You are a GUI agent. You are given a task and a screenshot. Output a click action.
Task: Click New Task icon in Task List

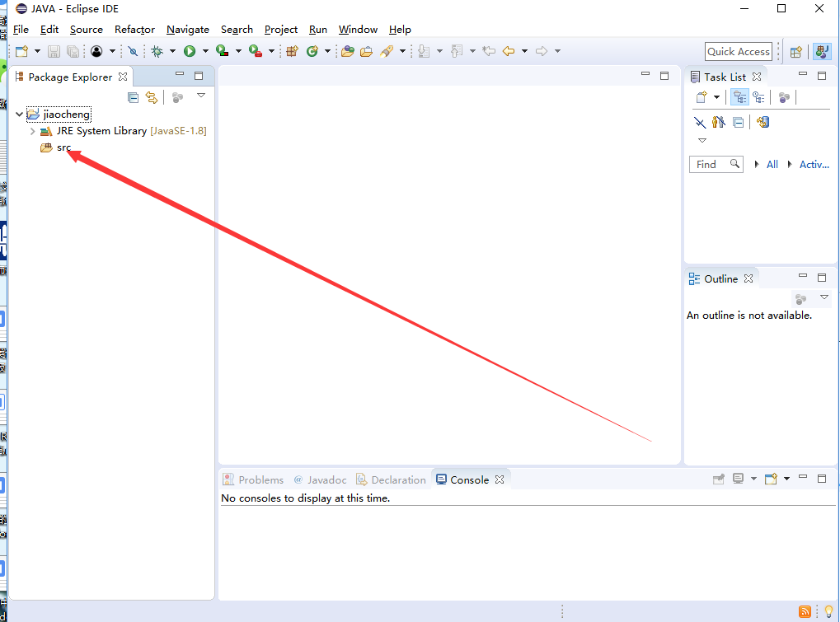[x=702, y=97]
